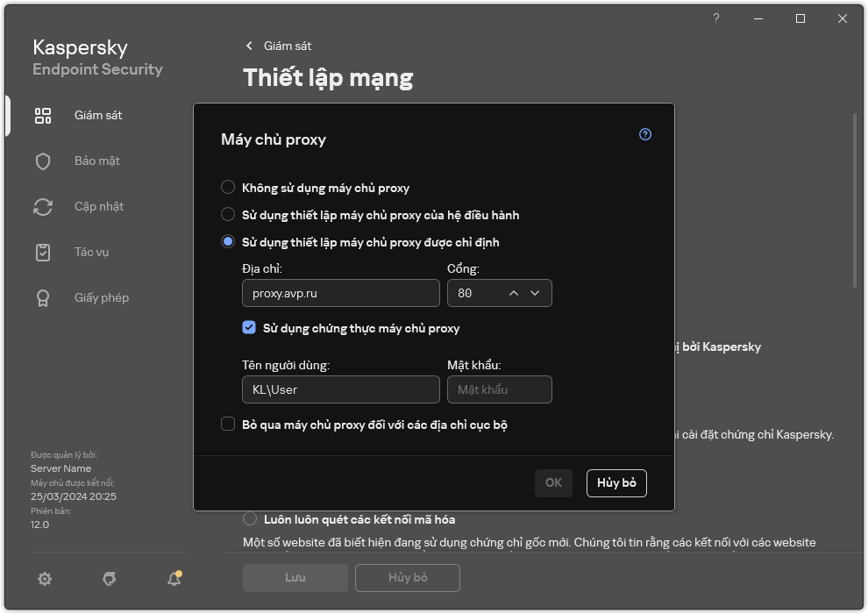The image size is (868, 614).
Task: Open the Tác vụ clipboard icon
Action: click(42, 252)
